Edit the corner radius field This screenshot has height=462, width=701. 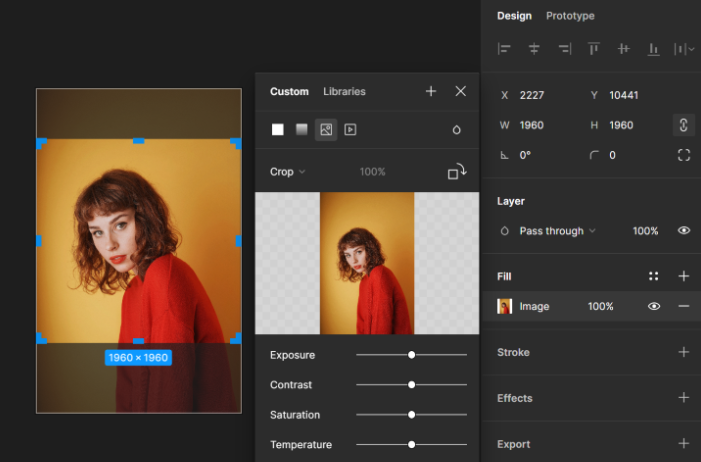(612, 155)
